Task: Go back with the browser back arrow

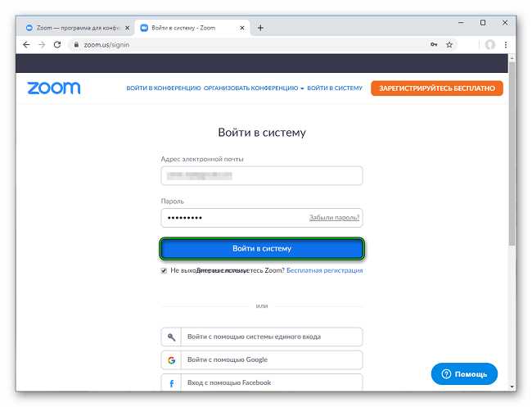Action: tap(26, 45)
